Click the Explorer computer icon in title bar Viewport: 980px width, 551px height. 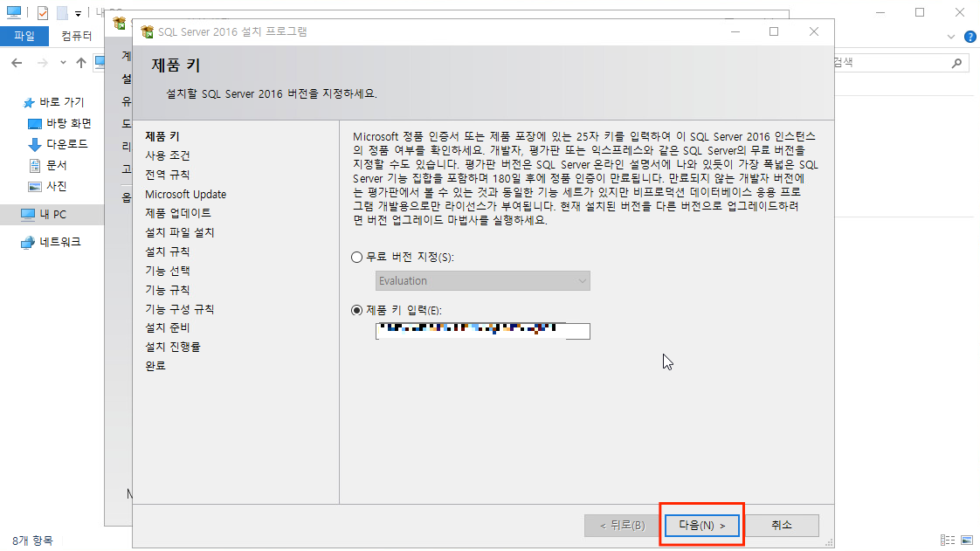(14, 12)
